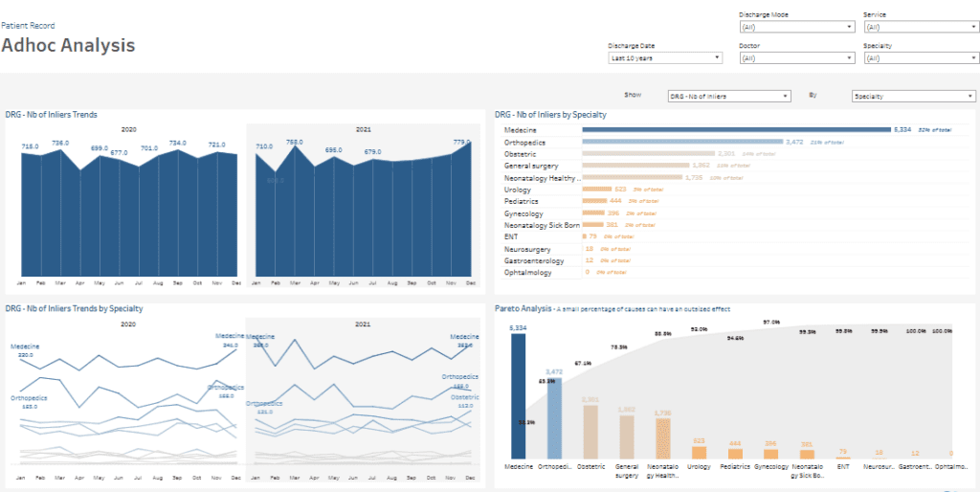The image size is (980, 492).
Task: Open the top-right Specialty filter dropdown
Action: 922,57
